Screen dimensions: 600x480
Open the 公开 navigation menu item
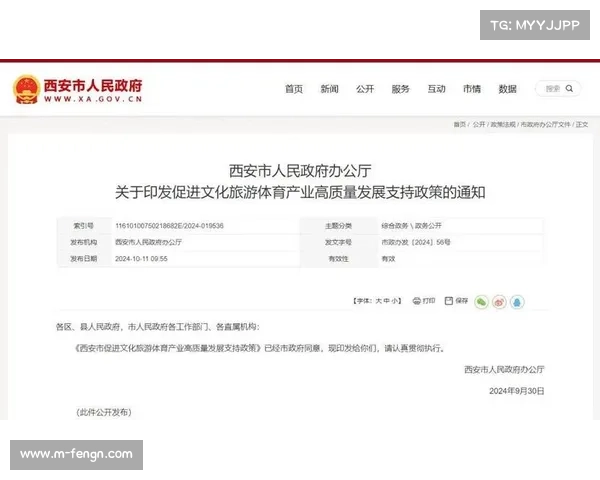click(365, 89)
